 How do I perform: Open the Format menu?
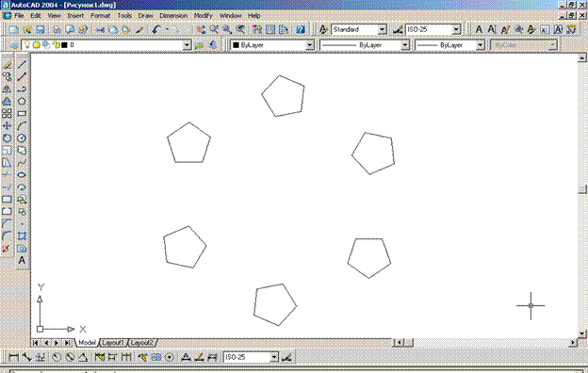click(x=100, y=16)
